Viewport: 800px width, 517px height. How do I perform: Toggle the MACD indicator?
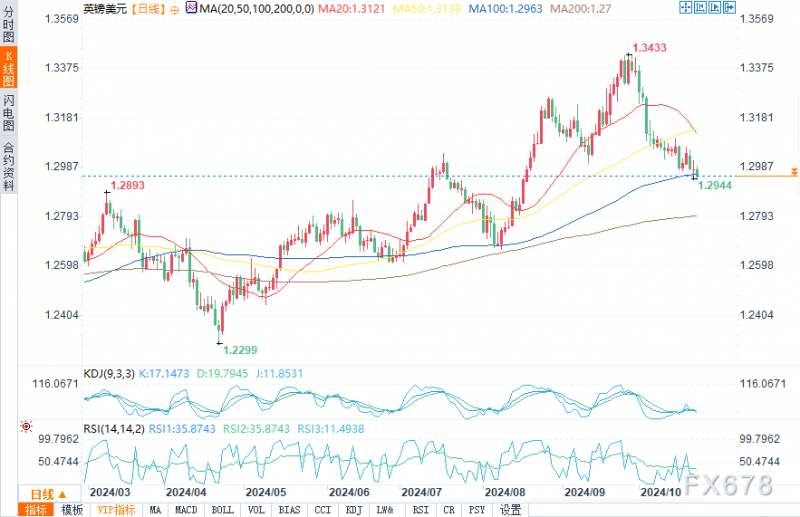point(186,510)
